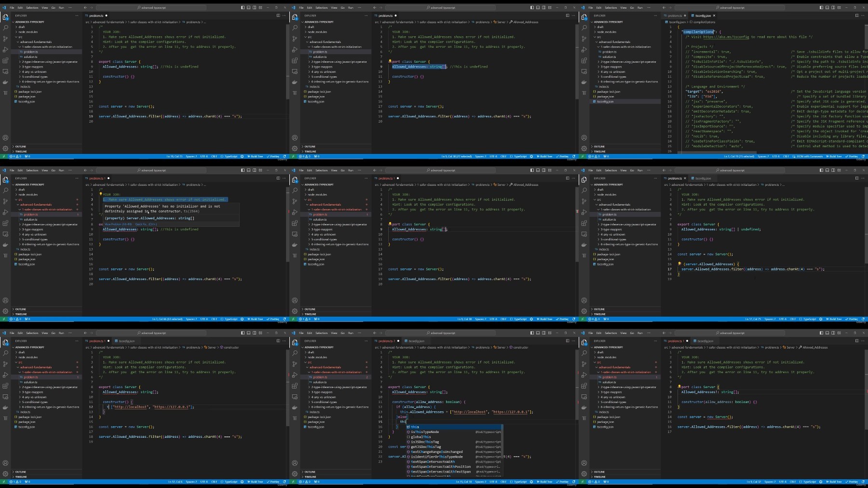868x488 pixels.
Task: Toggle Panel in the autocomplete suggestions window
Action: 538,333
